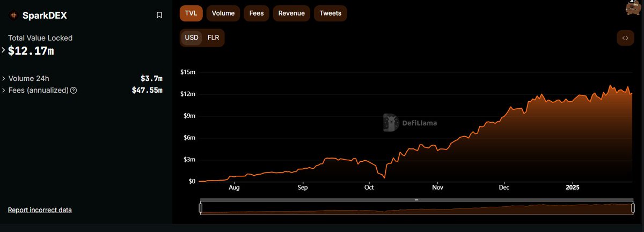Image resolution: width=644 pixels, height=232 pixels.
Task: Click the Nov label on the x-axis
Action: click(x=437, y=188)
